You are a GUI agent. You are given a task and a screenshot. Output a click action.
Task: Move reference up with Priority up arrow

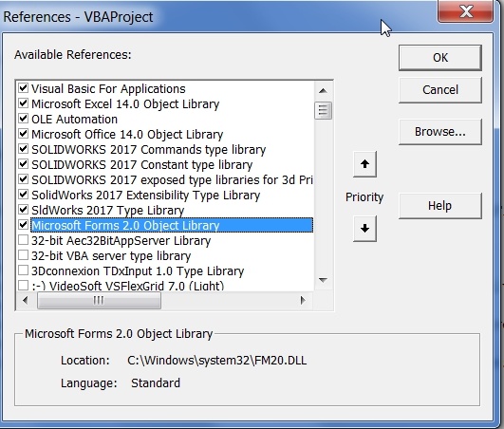[x=364, y=164]
